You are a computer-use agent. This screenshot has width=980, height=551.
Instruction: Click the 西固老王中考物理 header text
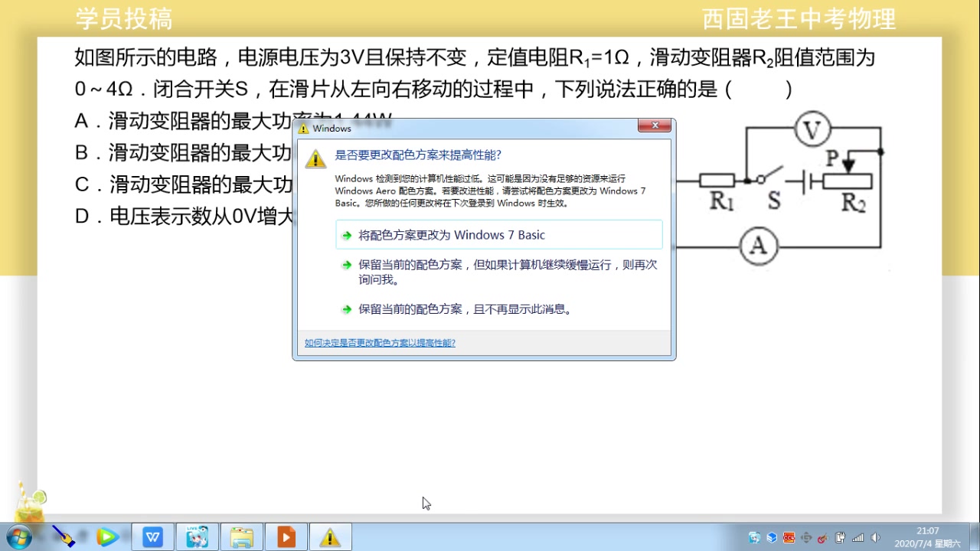click(x=799, y=19)
